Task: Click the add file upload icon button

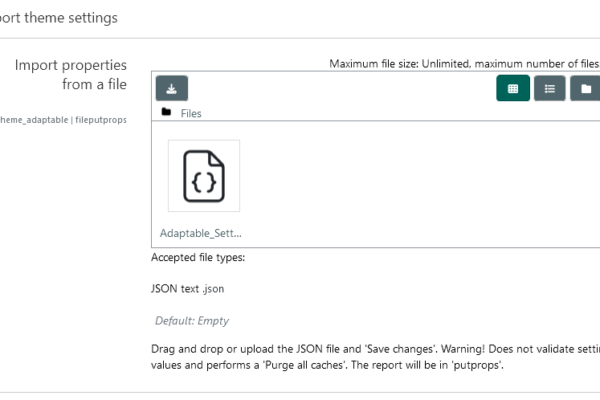Action: (x=171, y=88)
